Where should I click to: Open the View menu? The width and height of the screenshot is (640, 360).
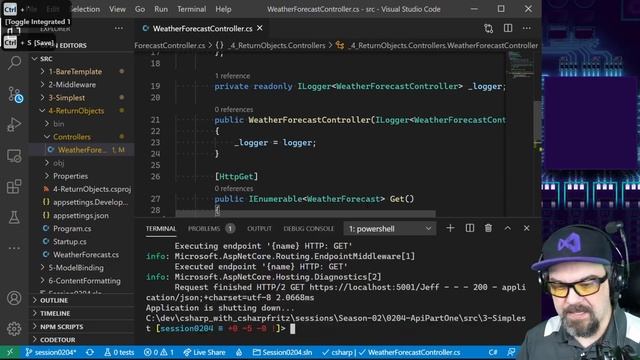(x=117, y=9)
